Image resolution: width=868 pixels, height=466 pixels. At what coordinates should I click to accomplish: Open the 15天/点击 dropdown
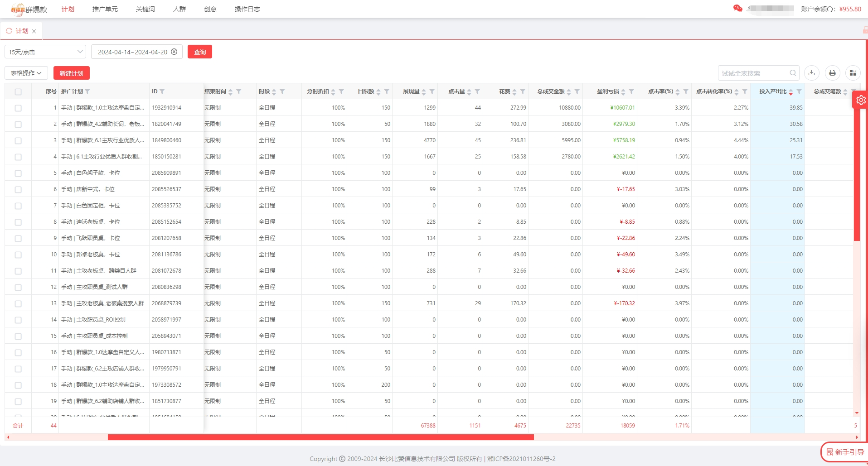(45, 52)
